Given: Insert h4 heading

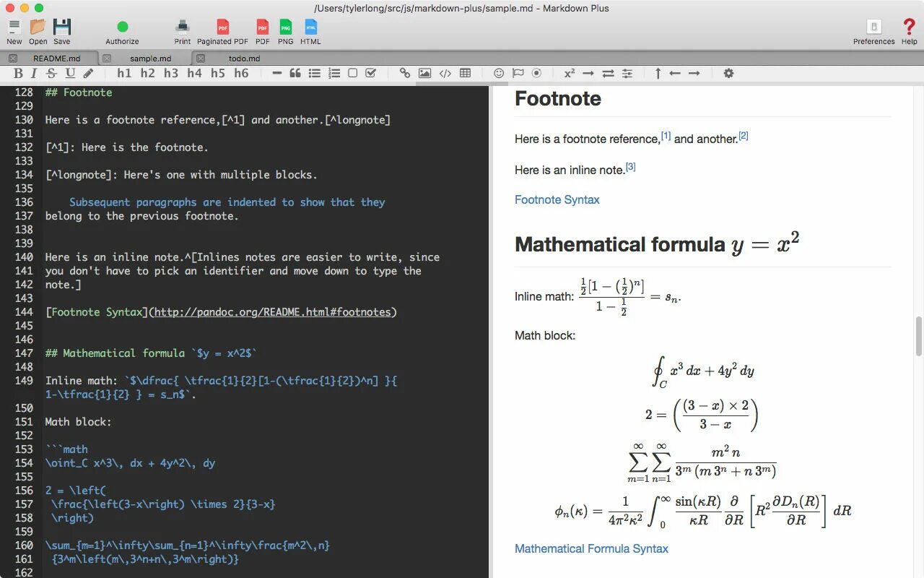Looking at the screenshot, I should (x=194, y=73).
